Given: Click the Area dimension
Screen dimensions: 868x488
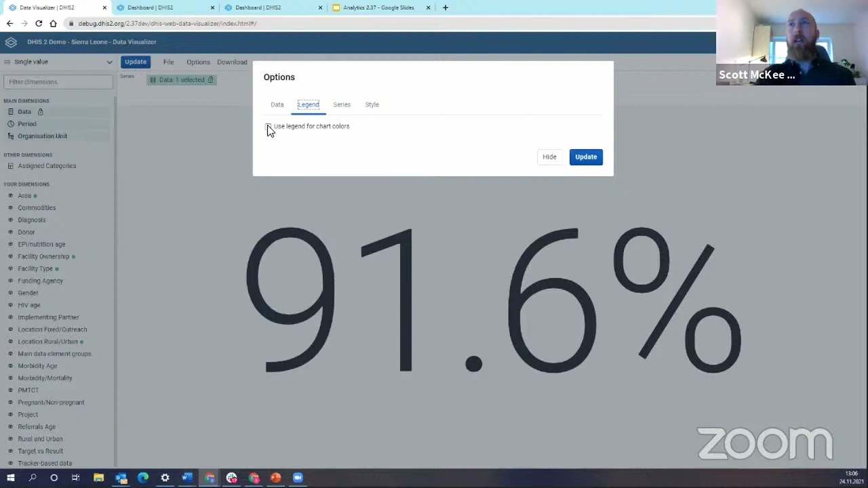Looking at the screenshot, I should click(x=24, y=195).
